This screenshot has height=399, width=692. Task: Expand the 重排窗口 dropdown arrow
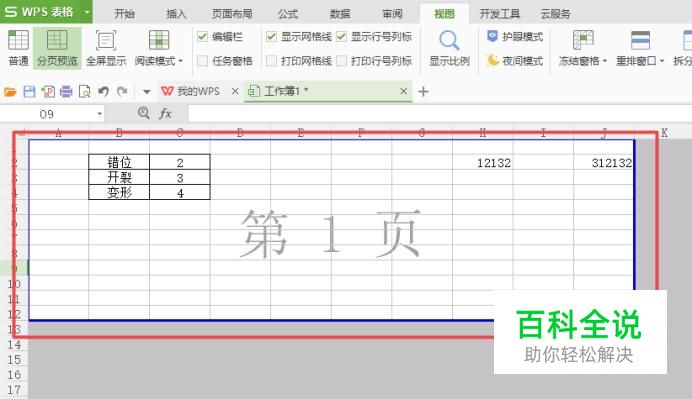click(x=662, y=61)
